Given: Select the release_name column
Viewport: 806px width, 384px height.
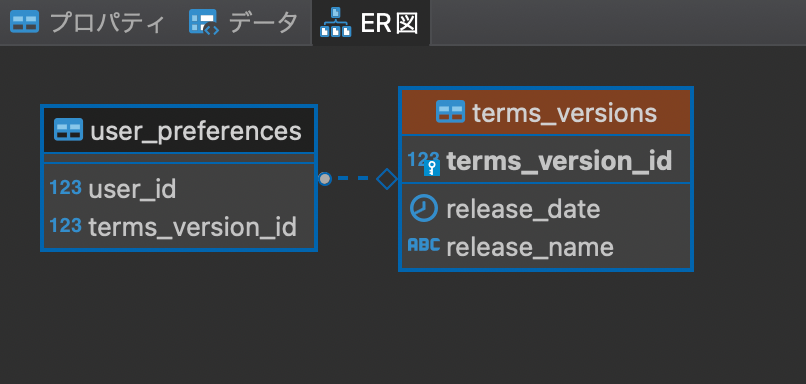Looking at the screenshot, I should pyautogui.click(x=546, y=247).
